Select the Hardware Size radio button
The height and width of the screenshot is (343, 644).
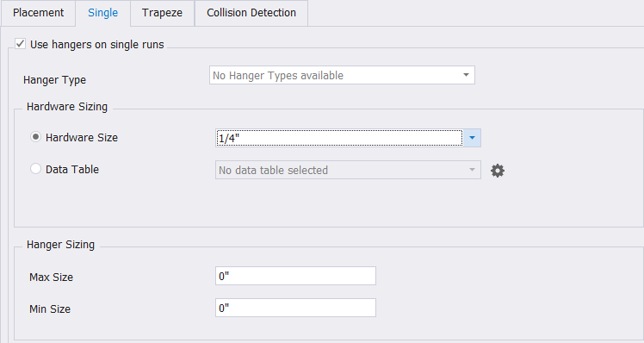[36, 136]
